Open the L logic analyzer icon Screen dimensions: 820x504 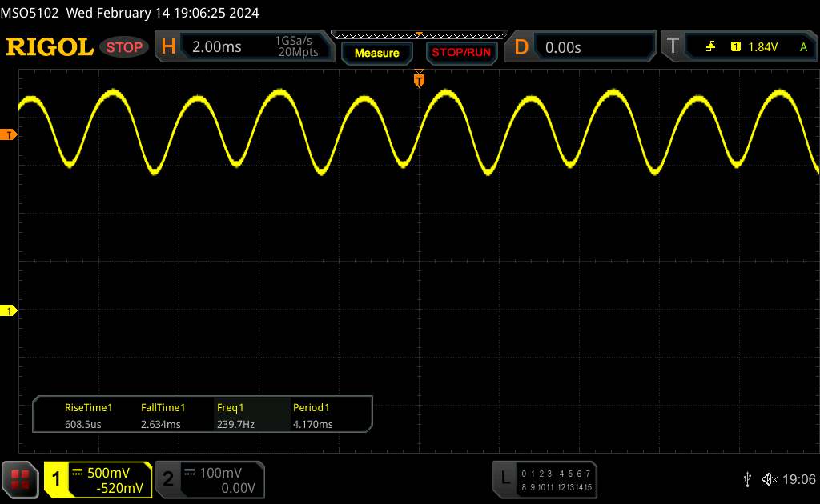click(504, 478)
